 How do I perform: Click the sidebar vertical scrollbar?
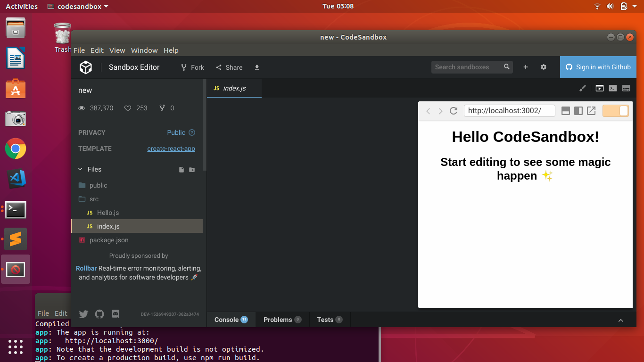[205, 125]
